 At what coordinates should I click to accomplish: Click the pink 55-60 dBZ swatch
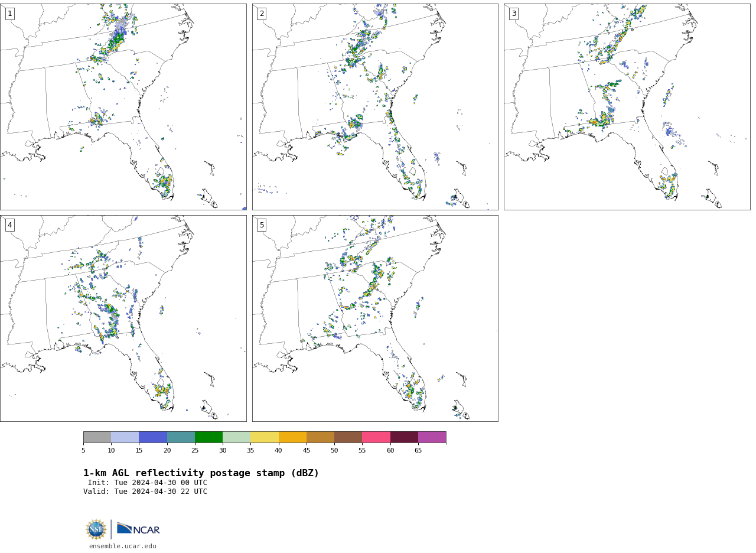(376, 437)
